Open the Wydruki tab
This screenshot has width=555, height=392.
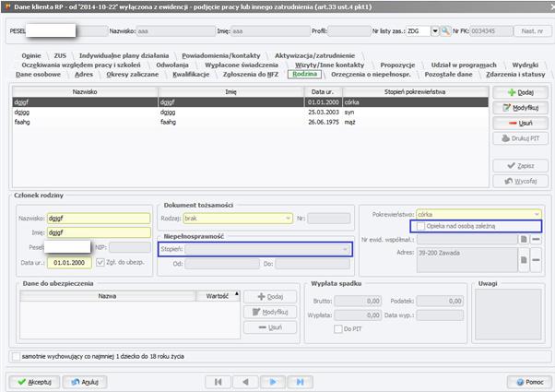point(525,65)
